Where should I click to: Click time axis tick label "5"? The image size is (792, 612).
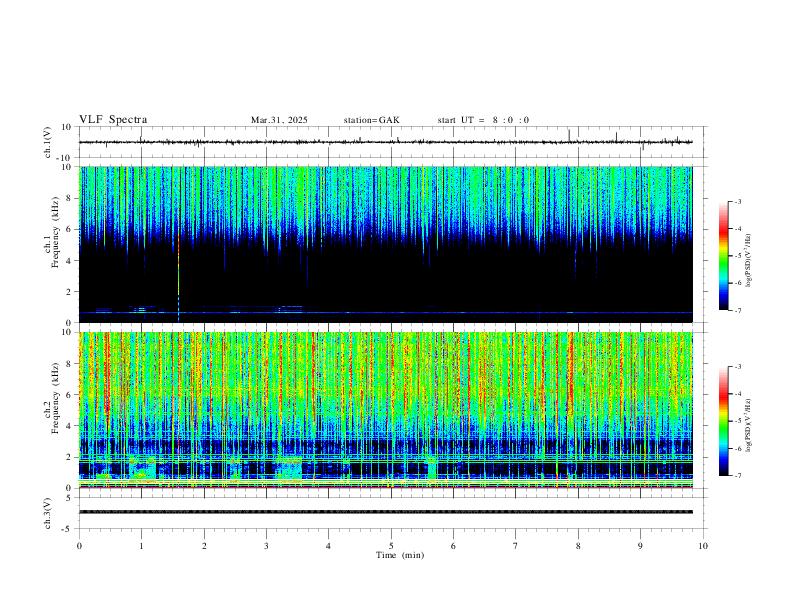pyautogui.click(x=391, y=546)
